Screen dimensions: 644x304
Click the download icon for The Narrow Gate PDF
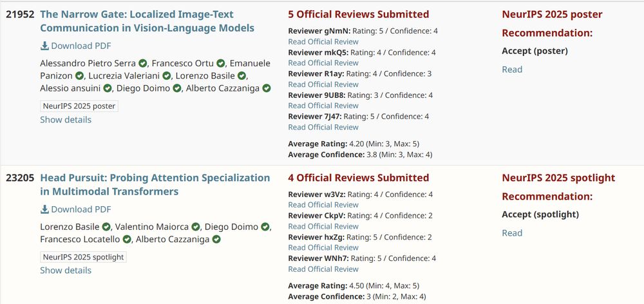pos(44,46)
